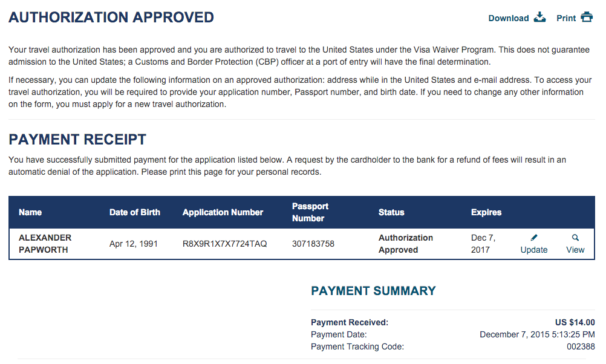Click the Name column header
Image resolution: width=606 pixels, height=364 pixels.
click(x=30, y=212)
